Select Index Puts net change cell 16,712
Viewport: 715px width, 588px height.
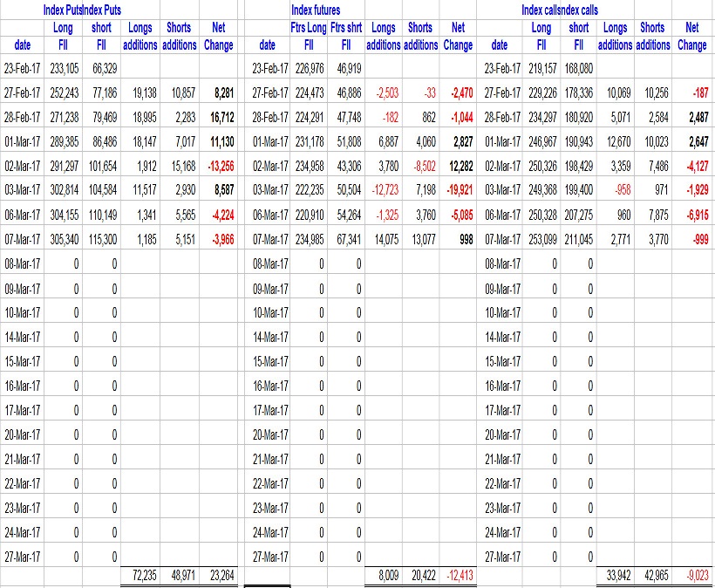click(x=219, y=116)
